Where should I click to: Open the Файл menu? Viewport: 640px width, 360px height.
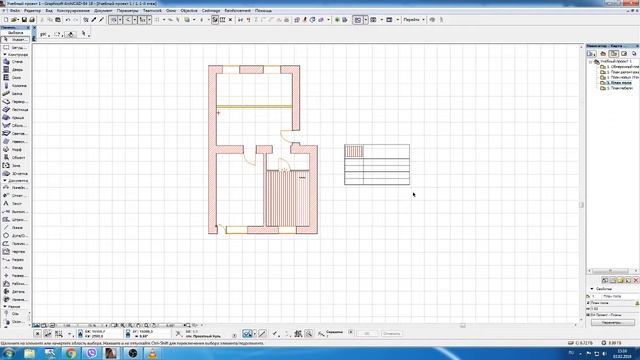[15, 11]
